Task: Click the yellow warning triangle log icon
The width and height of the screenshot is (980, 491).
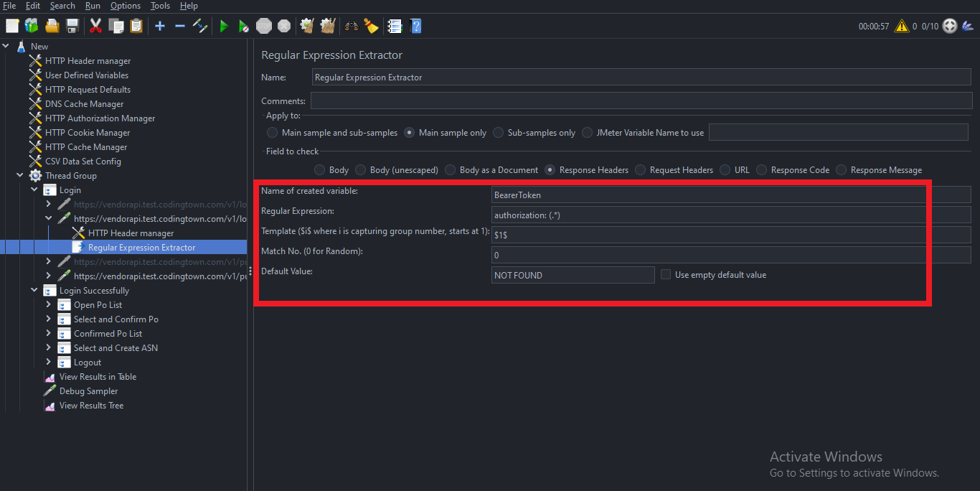Action: (x=901, y=26)
